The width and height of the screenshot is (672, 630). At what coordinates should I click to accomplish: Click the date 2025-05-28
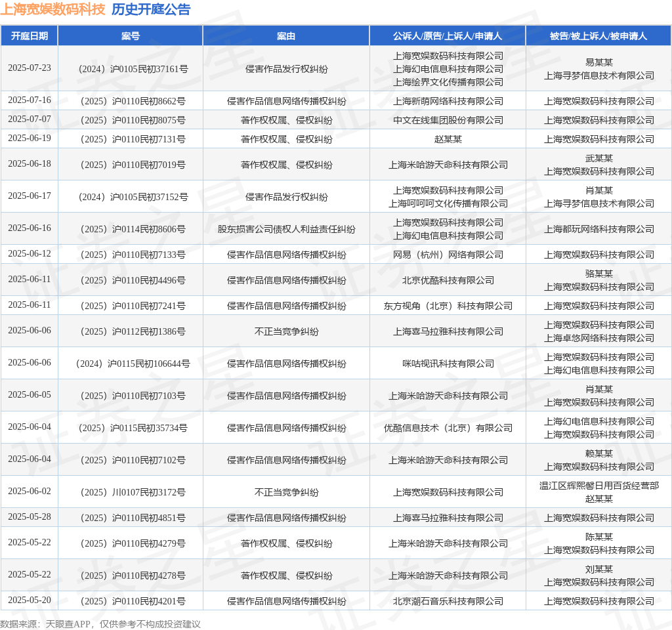pyautogui.click(x=29, y=517)
